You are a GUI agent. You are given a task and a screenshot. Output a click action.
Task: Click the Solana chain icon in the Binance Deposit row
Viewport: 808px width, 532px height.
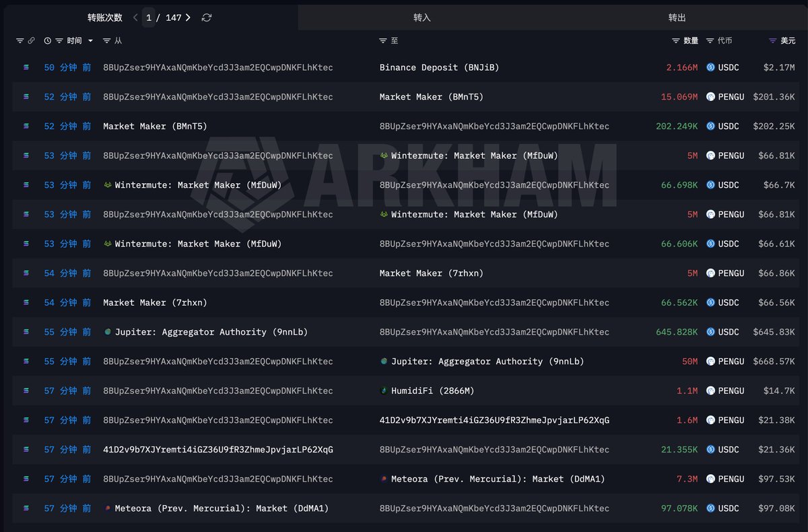(26, 67)
